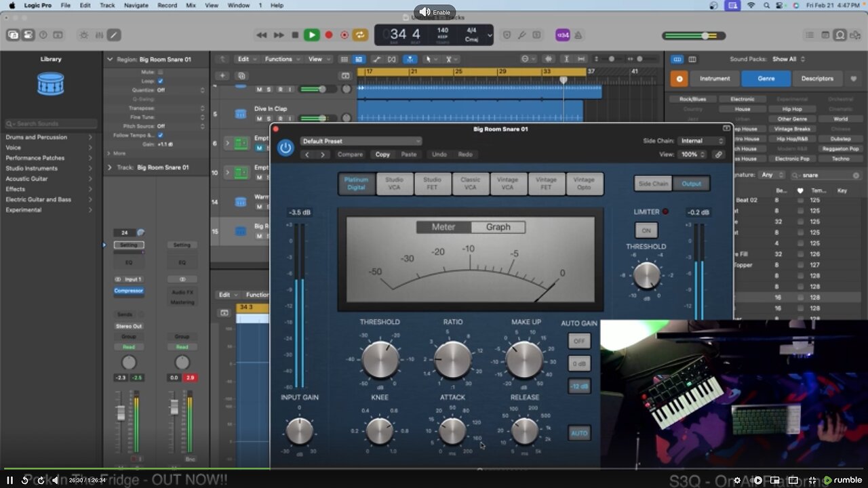The width and height of the screenshot is (868, 488).
Task: Rewind transport button
Action: point(262,35)
